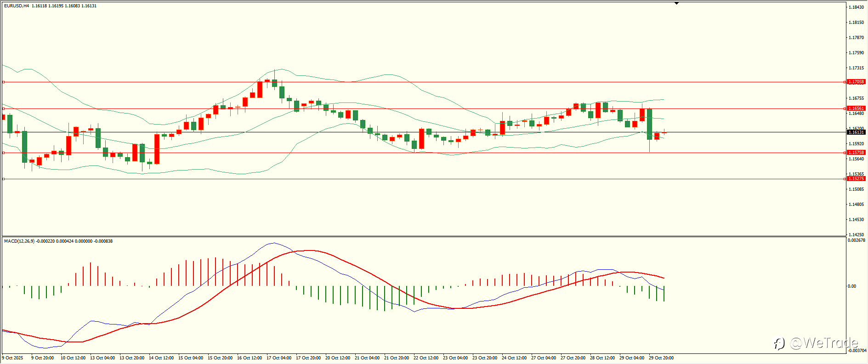Click the 23 Oct 20:00 time label

(485, 358)
